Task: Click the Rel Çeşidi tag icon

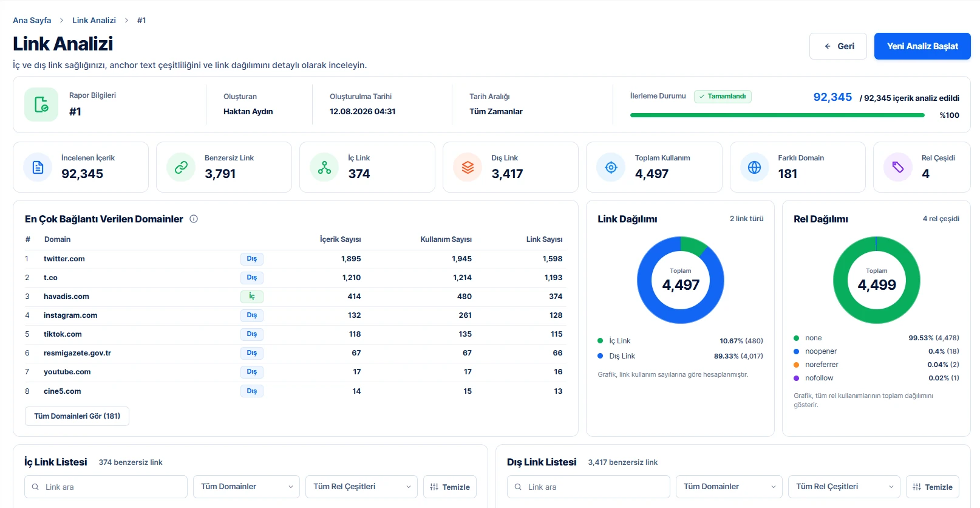Action: coord(897,167)
